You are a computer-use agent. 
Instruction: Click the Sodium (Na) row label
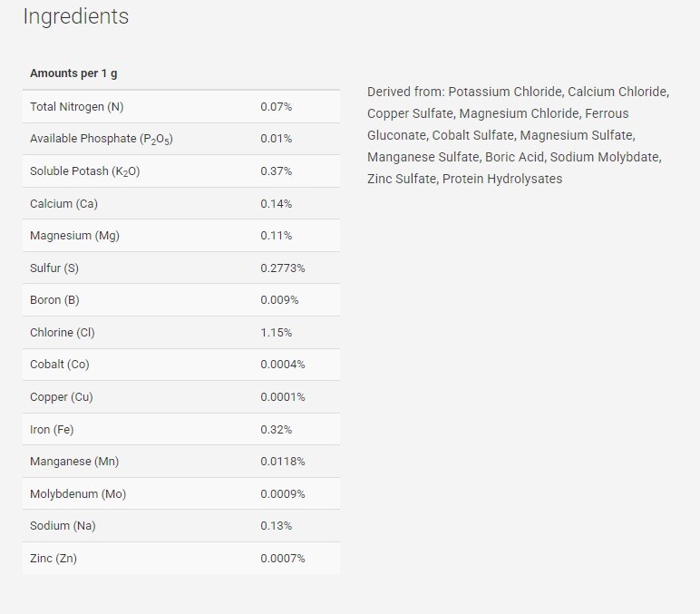pos(62,526)
